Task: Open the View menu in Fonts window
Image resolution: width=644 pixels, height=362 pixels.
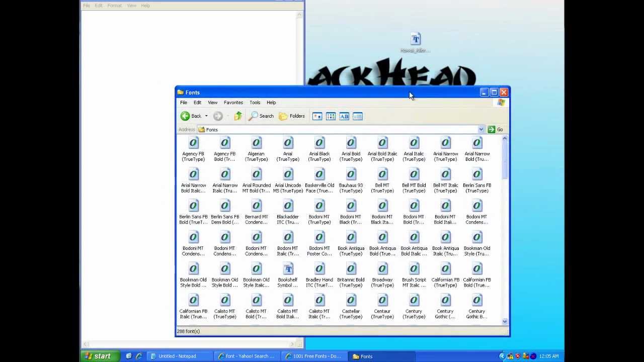Action: pyautogui.click(x=213, y=103)
